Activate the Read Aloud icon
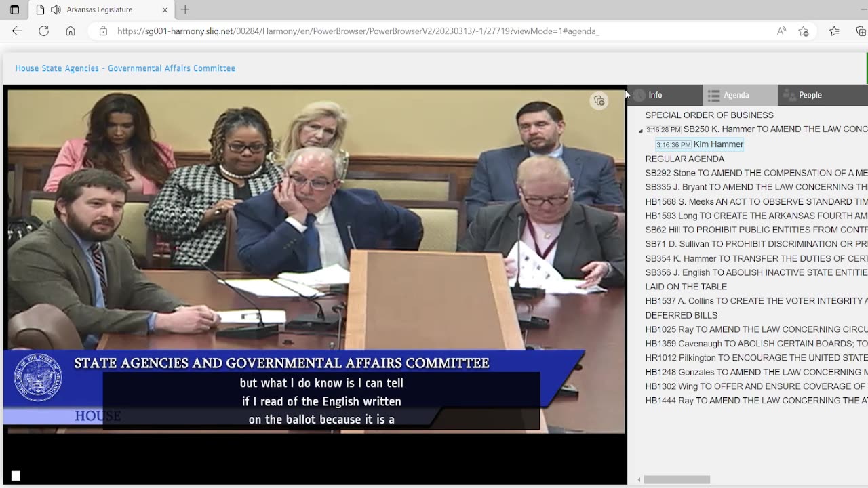This screenshot has height=488, width=868. pyautogui.click(x=781, y=31)
